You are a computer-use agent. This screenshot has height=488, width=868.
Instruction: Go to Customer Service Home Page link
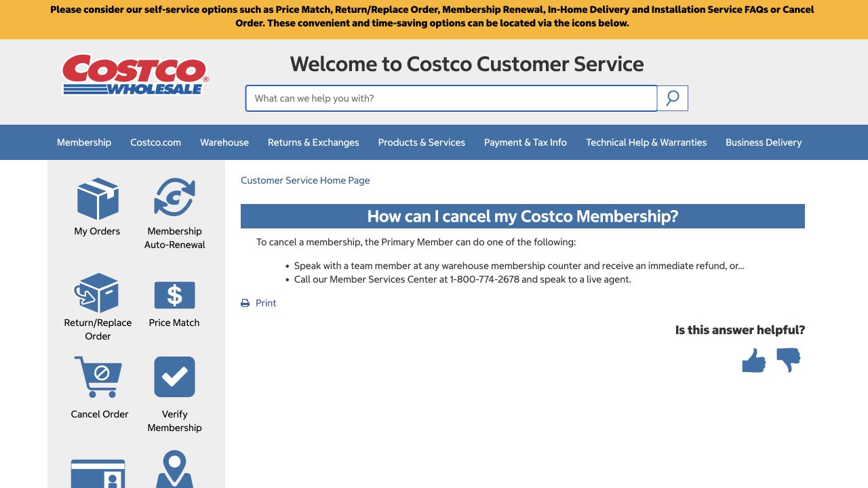pyautogui.click(x=305, y=180)
